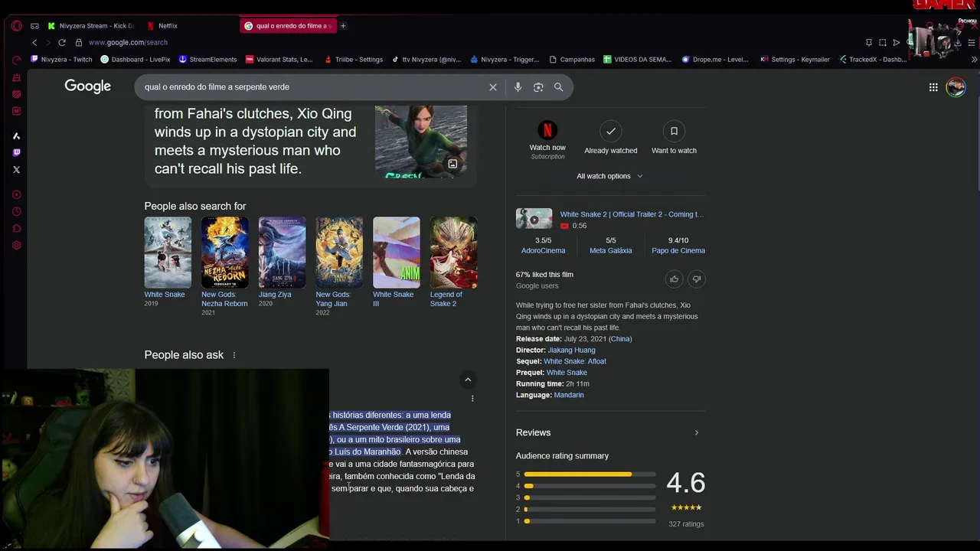Open the sidebar player icon

(17, 195)
